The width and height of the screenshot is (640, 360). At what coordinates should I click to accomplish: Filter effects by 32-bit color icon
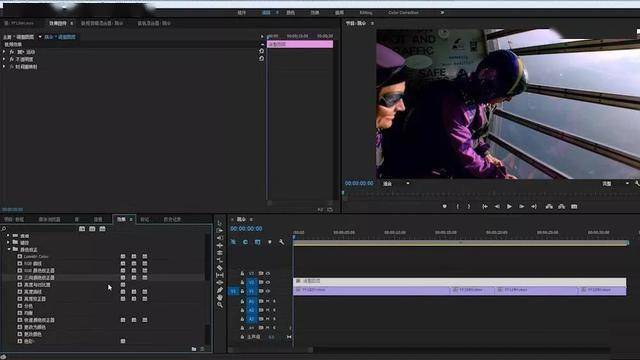pyautogui.click(x=92, y=229)
